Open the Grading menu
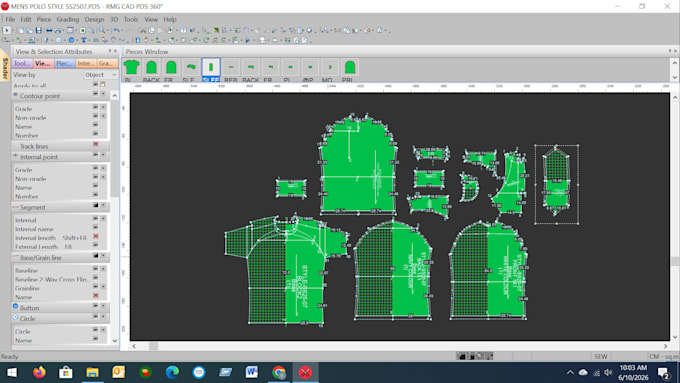 point(68,20)
